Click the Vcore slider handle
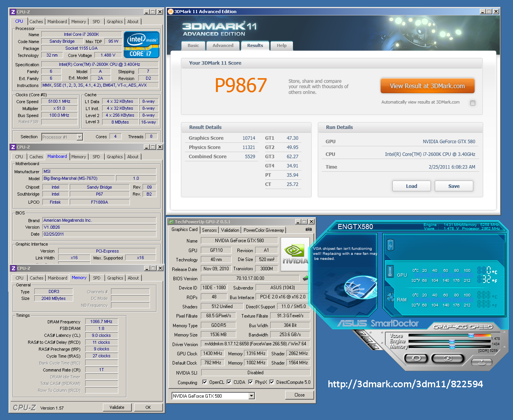This screenshot has height=420, width=513. pyautogui.click(x=471, y=336)
